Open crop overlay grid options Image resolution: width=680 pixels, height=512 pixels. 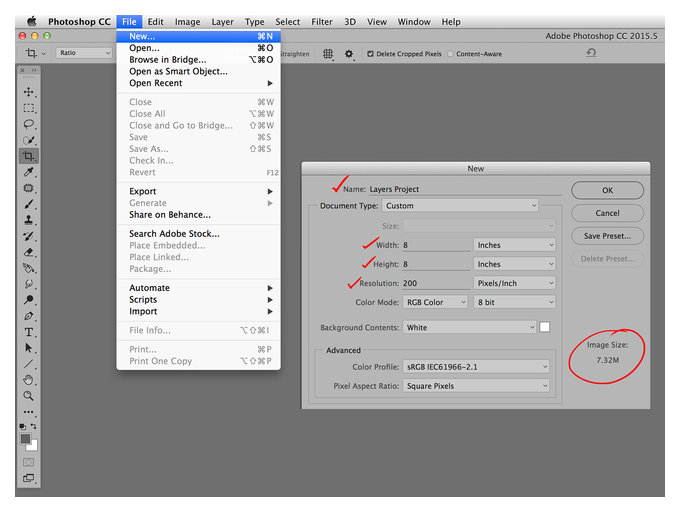coord(328,54)
